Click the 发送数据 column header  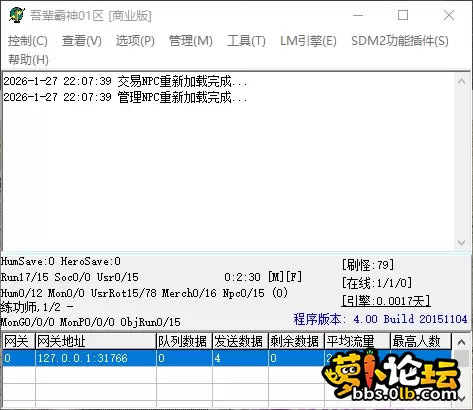[240, 341]
